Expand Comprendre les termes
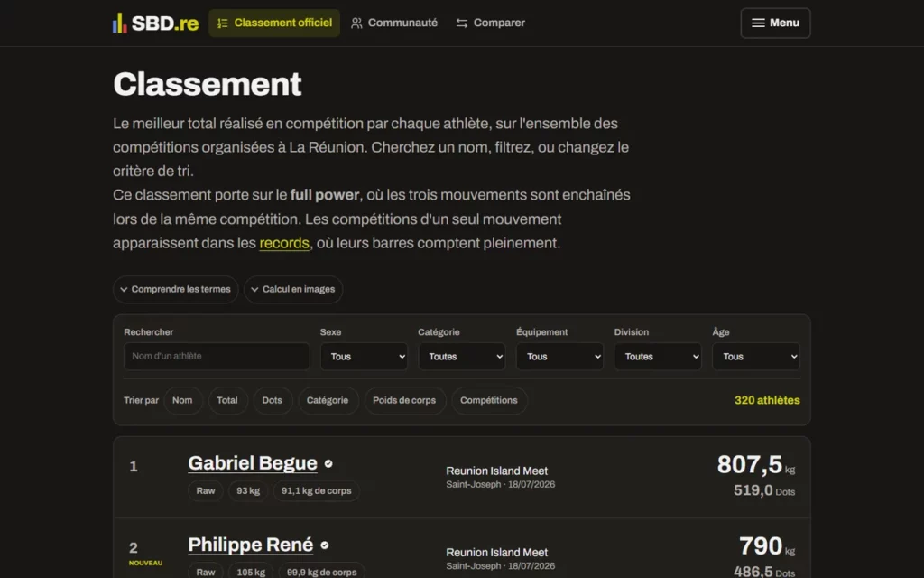Viewport: 924px width, 578px height. point(176,290)
